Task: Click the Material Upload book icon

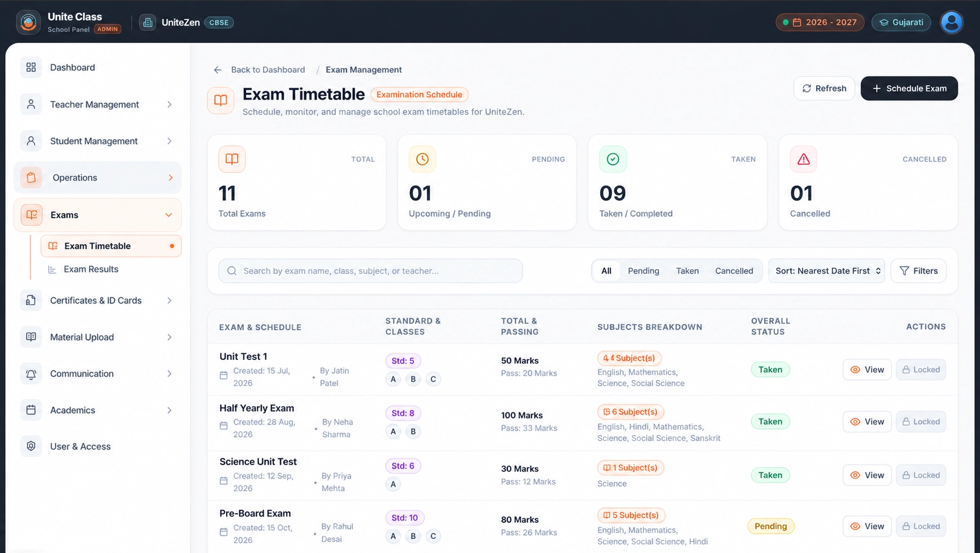Action: pyautogui.click(x=31, y=337)
